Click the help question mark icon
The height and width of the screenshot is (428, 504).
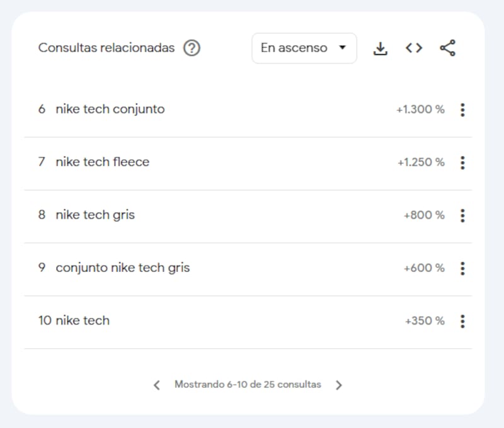[x=192, y=48]
